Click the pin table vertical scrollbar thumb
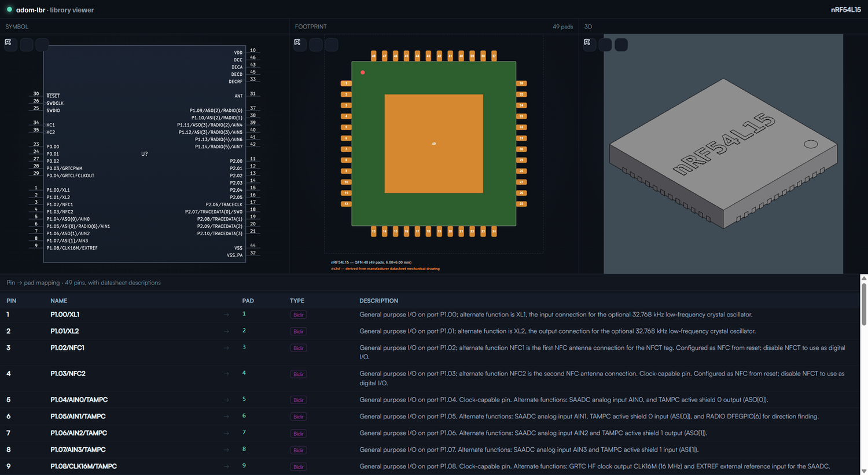 pos(864,304)
